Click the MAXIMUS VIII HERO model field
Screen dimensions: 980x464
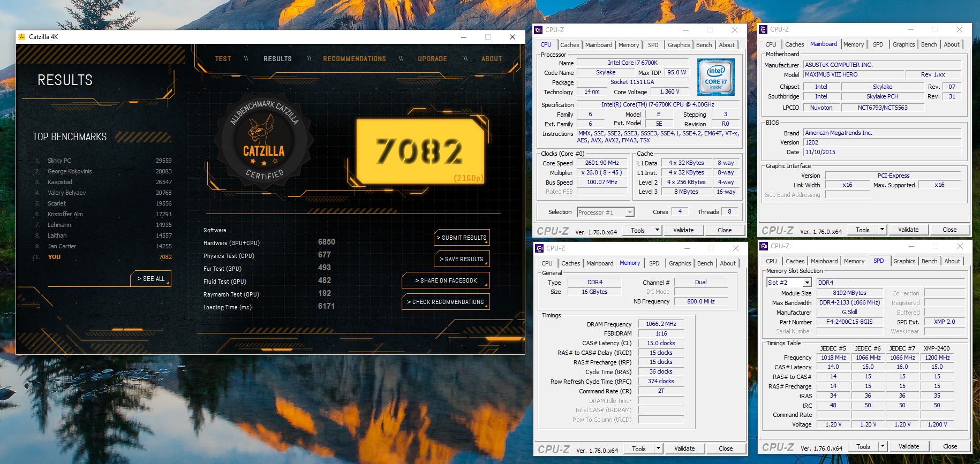854,74
